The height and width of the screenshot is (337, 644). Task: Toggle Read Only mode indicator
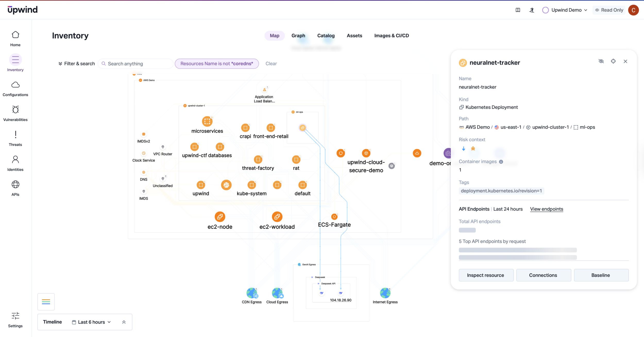[x=609, y=10]
